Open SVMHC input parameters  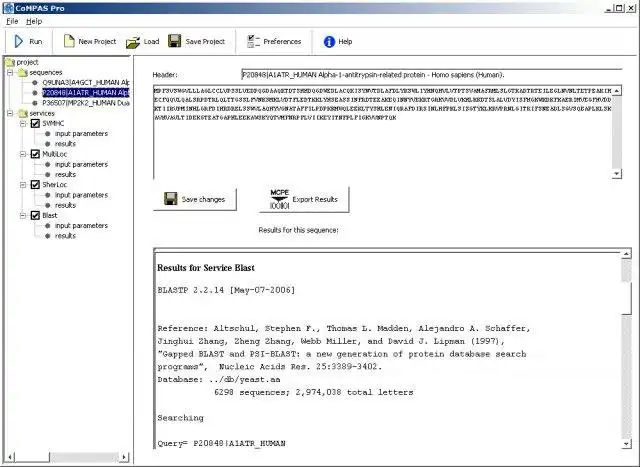81,133
